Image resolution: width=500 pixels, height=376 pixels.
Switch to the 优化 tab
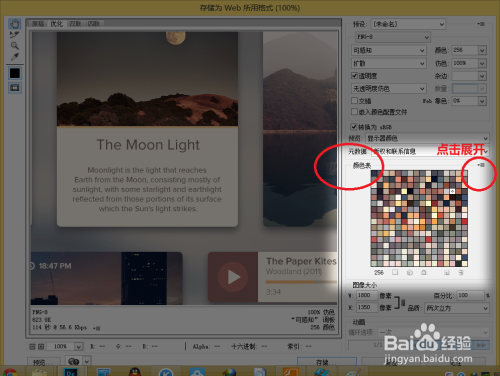click(56, 24)
